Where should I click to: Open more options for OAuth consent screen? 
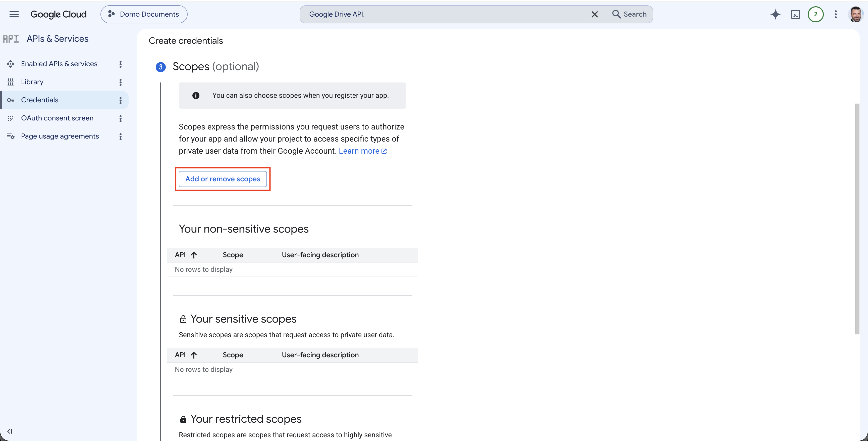(120, 118)
